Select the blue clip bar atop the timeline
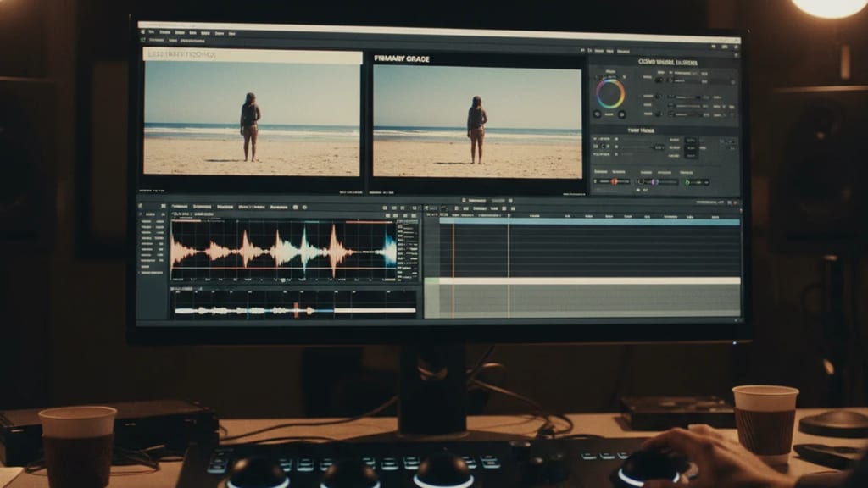 point(590,221)
